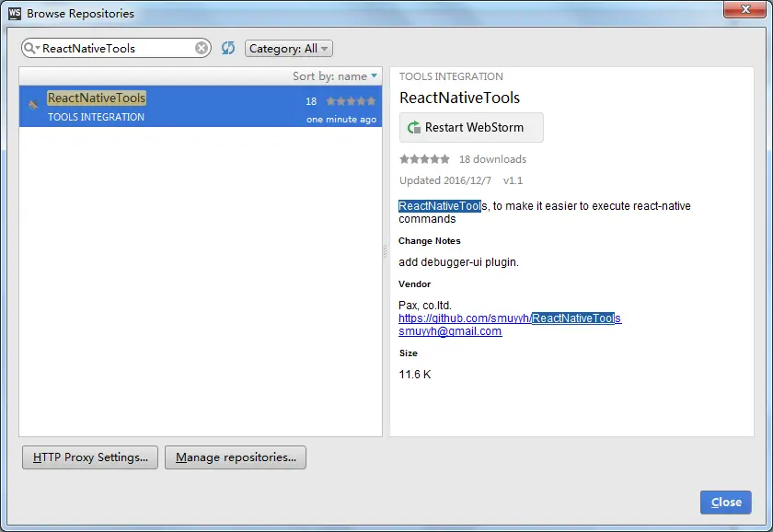The height and width of the screenshot is (532, 773).
Task: Click the '18 downloads' text
Action: [492, 159]
